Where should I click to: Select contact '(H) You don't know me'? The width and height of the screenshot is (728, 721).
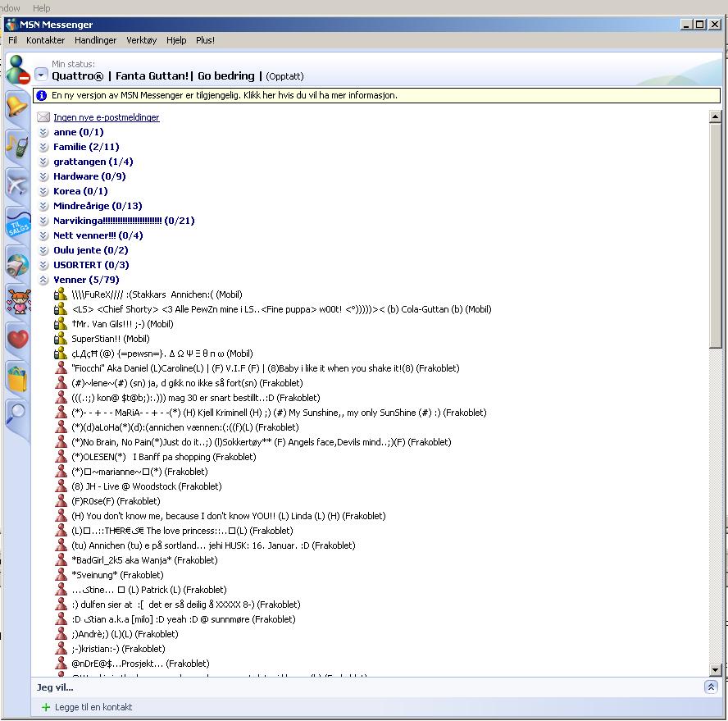[229, 516]
